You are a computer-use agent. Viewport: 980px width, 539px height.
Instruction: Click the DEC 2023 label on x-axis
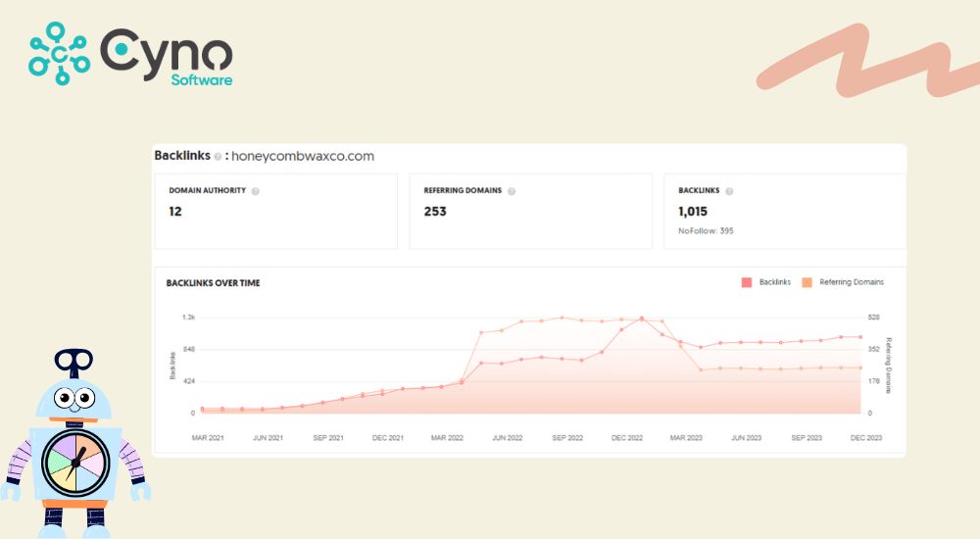pyautogui.click(x=864, y=438)
